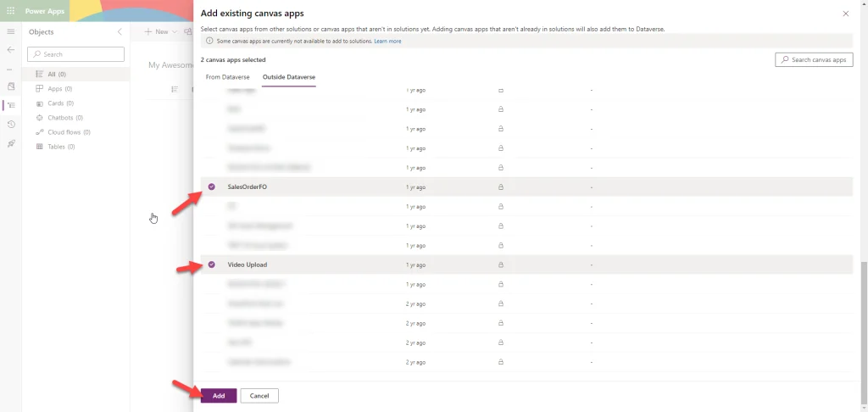Click the Power Apps title in header
Viewport: 868px width, 412px height.
pos(45,11)
